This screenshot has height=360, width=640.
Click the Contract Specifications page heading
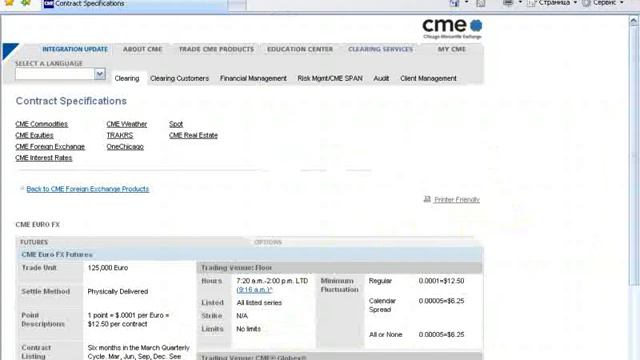(x=71, y=101)
